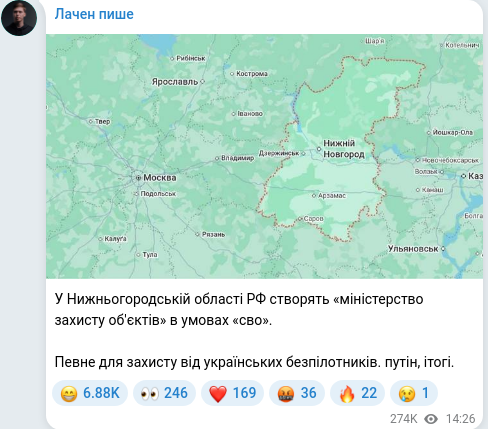Click the Дзержинськ label on the map
Viewport: 488px width, 429px height.
point(279,153)
